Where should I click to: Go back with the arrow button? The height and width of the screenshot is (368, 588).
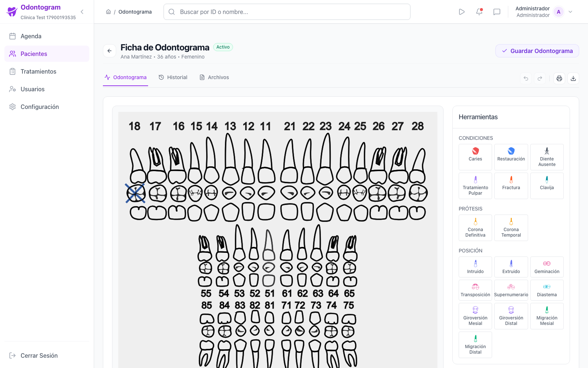tap(110, 51)
